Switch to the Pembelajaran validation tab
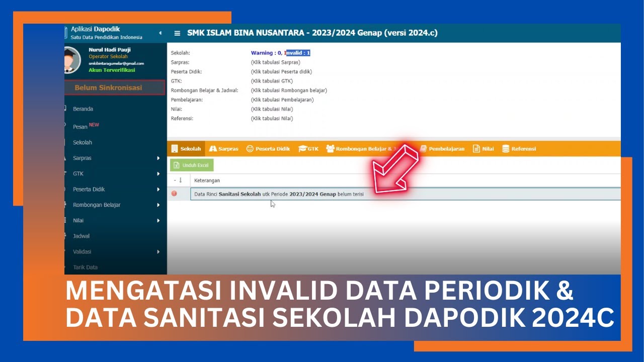The image size is (644, 362). click(442, 148)
